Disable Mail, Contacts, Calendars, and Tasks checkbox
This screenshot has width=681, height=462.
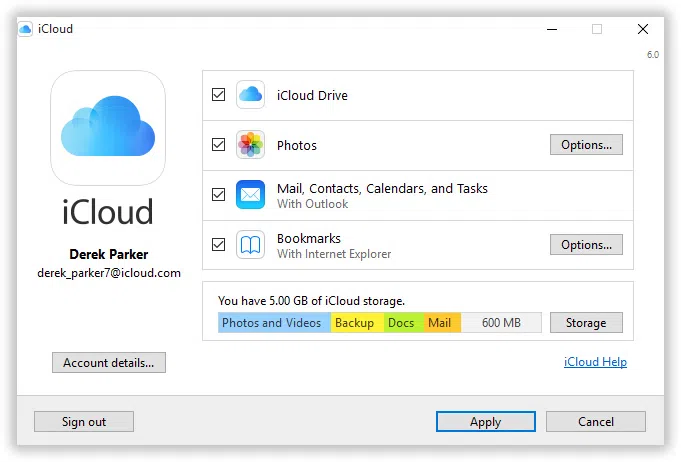click(x=218, y=195)
